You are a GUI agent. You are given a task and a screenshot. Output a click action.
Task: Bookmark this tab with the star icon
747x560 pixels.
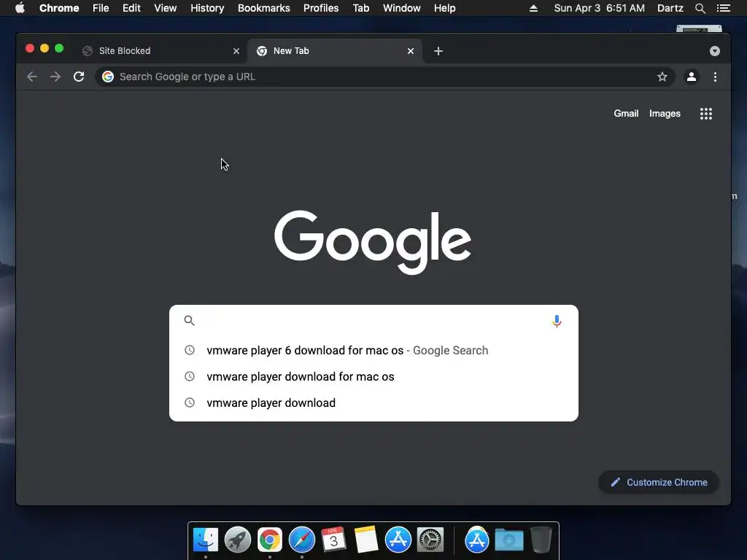pyautogui.click(x=662, y=77)
